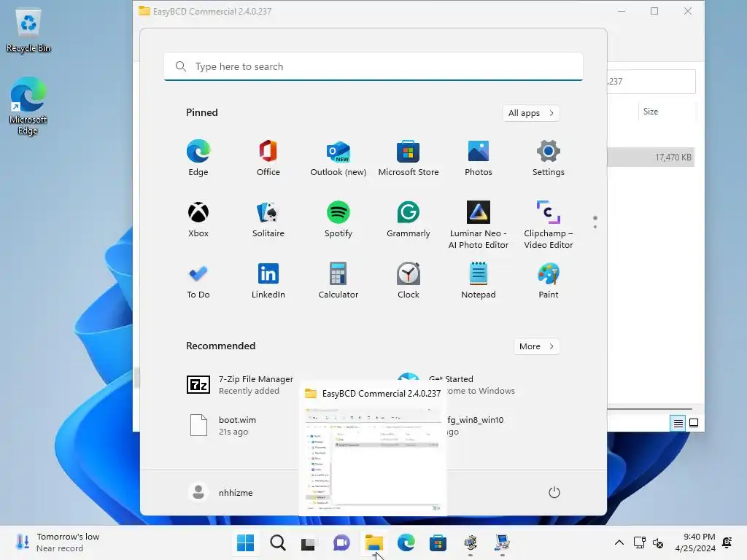
Task: Expand the All apps list
Action: [531, 113]
